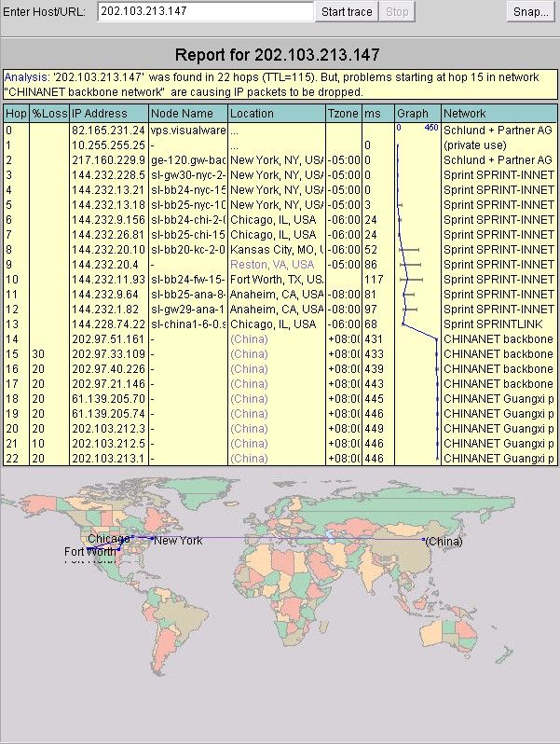The width and height of the screenshot is (560, 744).
Task: Open the Snap... button
Action: pyautogui.click(x=530, y=12)
